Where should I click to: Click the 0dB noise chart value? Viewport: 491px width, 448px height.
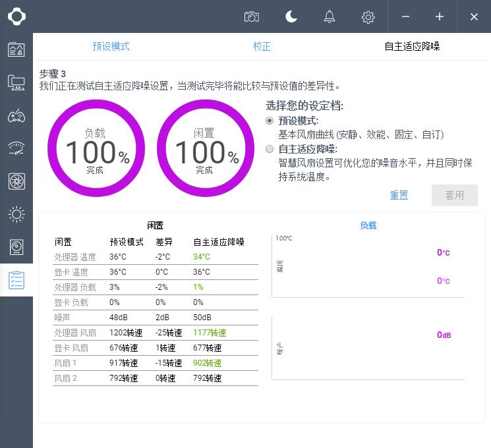click(x=444, y=335)
